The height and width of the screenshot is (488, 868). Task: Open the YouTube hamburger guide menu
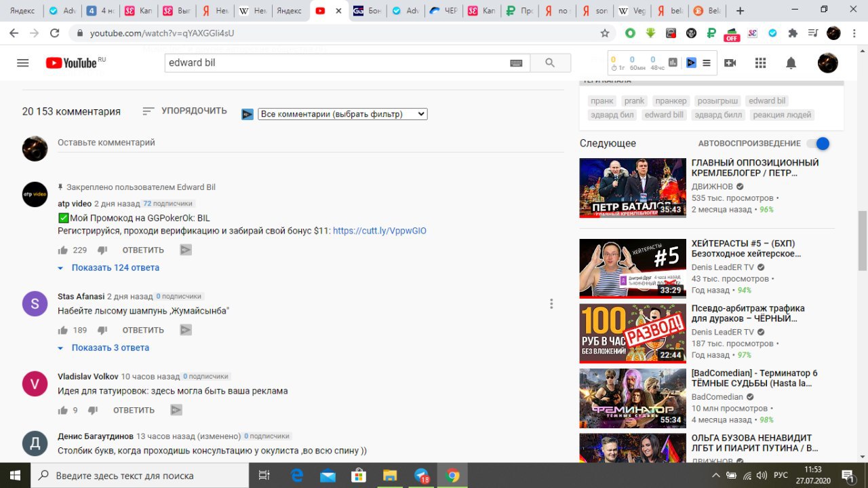click(22, 63)
